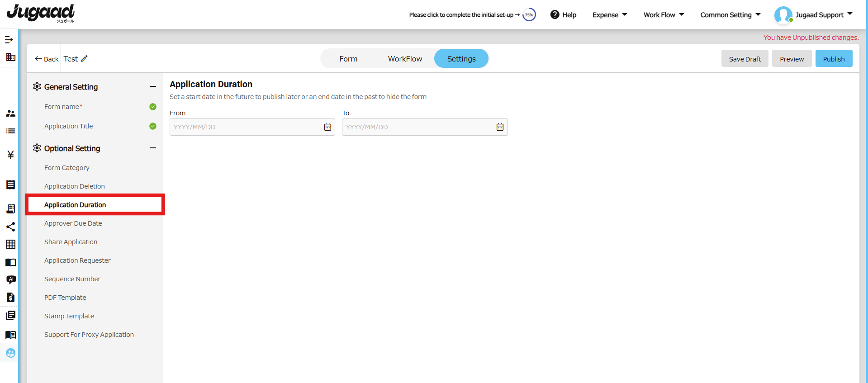This screenshot has height=383, width=868.
Task: Click the Preview button
Action: (792, 59)
